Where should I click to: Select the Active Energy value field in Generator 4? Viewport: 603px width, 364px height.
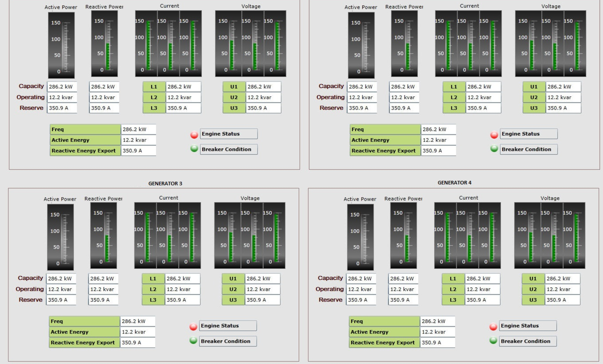coord(437,332)
